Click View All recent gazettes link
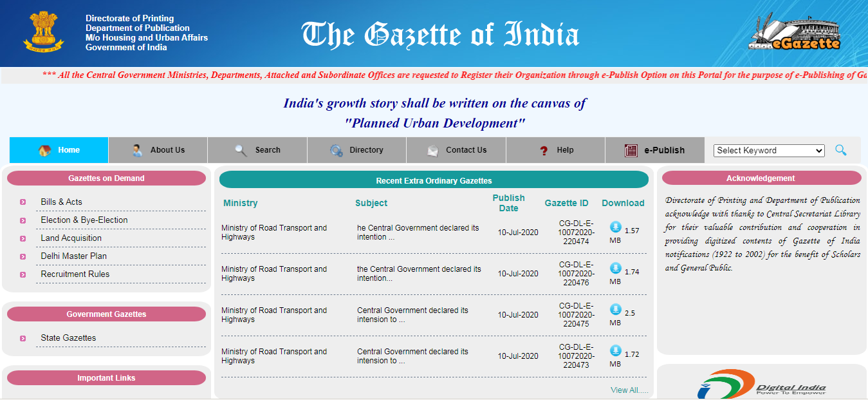Screen dimensions: 868x400 pos(629,390)
